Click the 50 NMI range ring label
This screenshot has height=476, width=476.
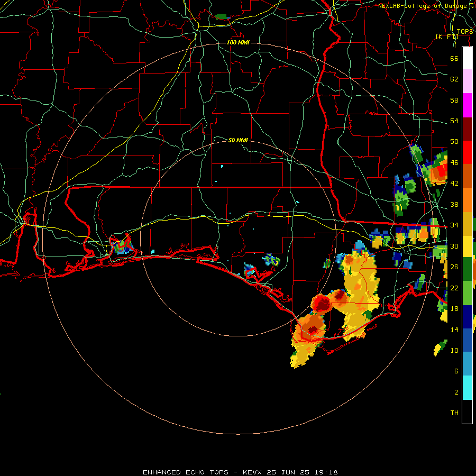(x=239, y=140)
